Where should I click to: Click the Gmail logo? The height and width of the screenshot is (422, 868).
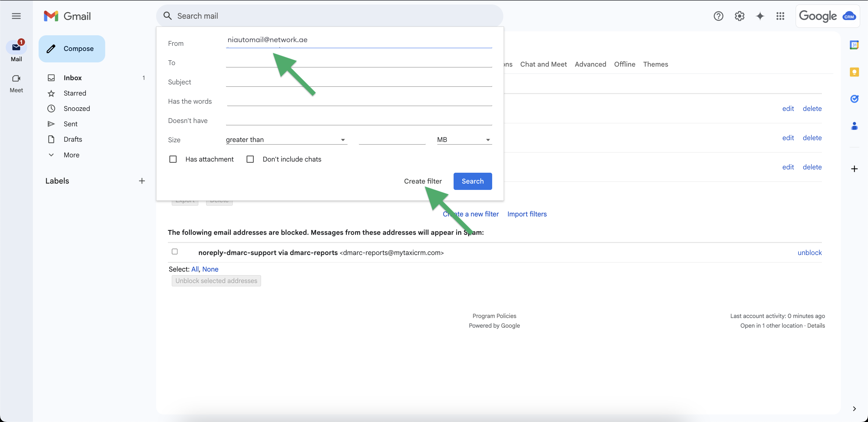click(x=68, y=16)
